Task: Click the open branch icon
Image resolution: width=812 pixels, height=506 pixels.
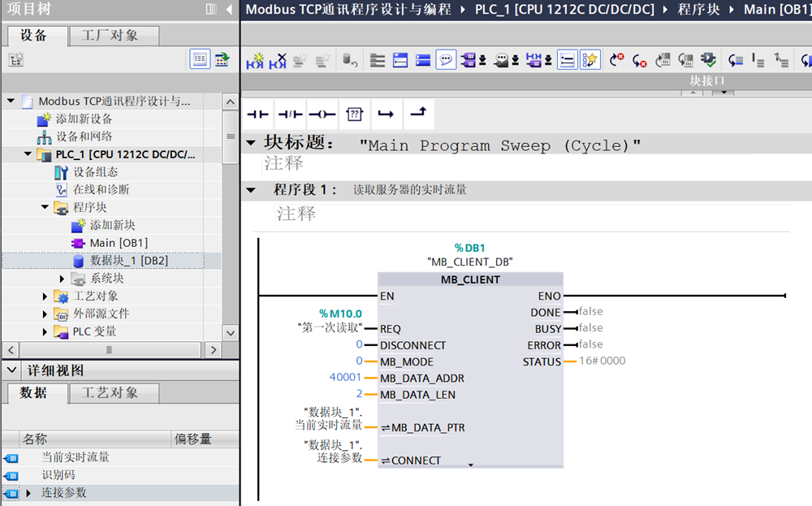Action: 386,115
